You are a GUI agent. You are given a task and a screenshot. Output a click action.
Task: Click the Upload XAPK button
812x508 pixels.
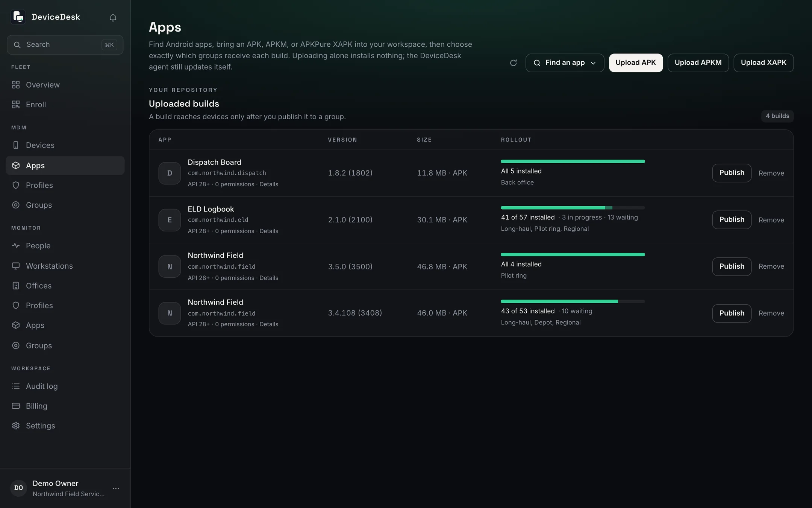coord(764,63)
